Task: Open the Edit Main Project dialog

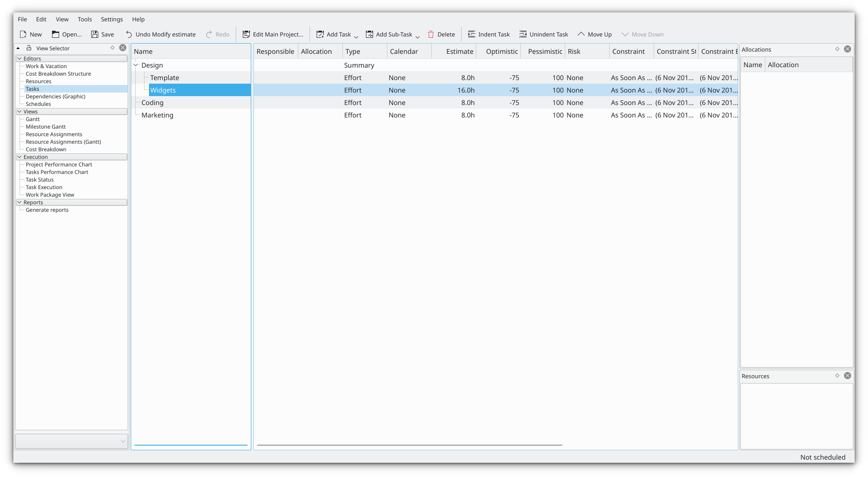Action: tap(273, 34)
